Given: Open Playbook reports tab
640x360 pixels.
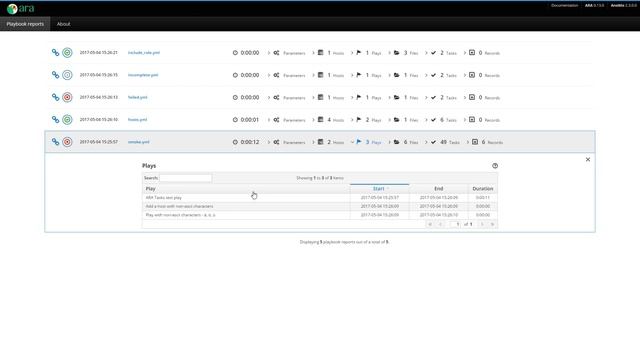Looking at the screenshot, I should (25, 24).
